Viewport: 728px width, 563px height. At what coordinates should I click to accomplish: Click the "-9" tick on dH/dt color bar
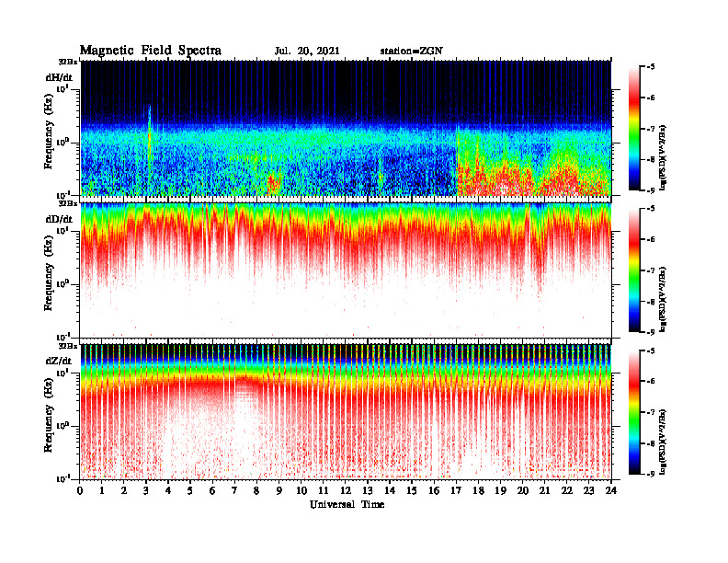coord(651,190)
